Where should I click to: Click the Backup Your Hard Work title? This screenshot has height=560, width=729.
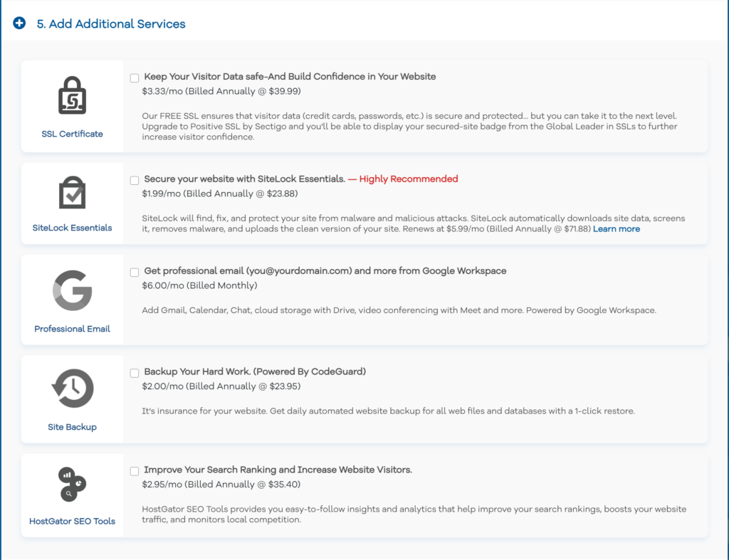click(255, 371)
